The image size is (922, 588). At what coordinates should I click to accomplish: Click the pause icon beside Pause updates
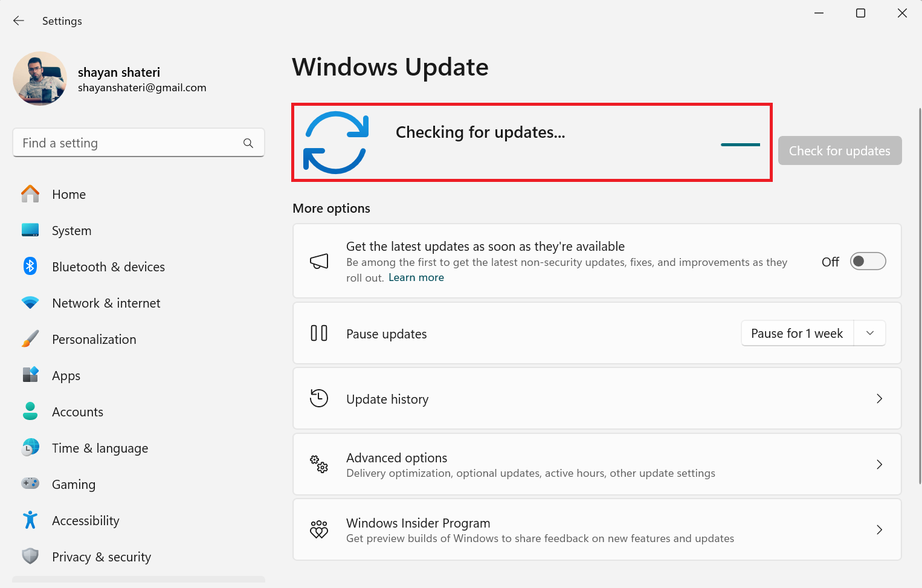click(x=319, y=333)
